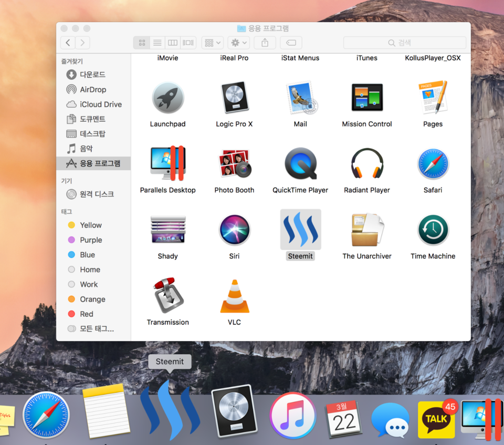Viewport: 504px width, 445px height.
Task: Open the Launchpad app icon
Action: point(168,98)
